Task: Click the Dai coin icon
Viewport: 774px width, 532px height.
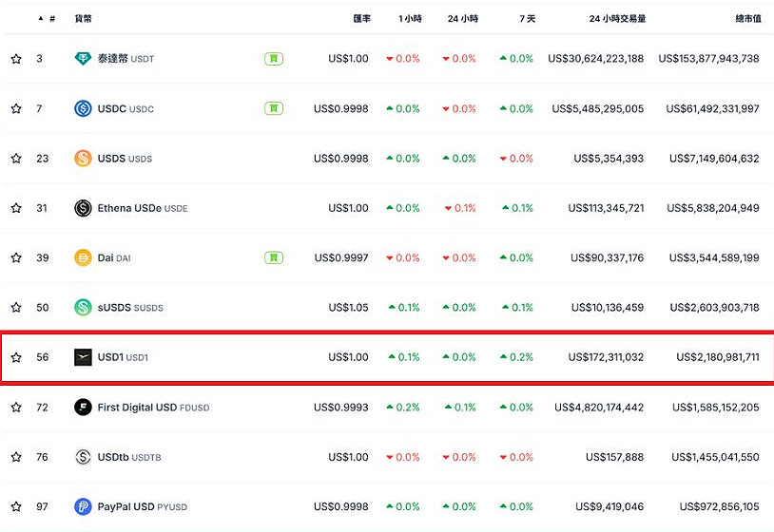Action: [84, 257]
